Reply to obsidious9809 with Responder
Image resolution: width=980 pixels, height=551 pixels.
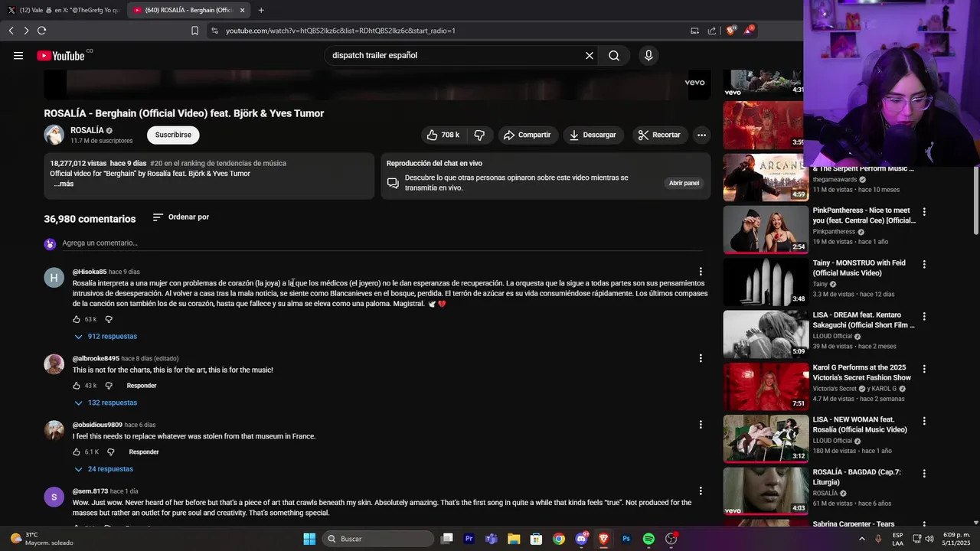144,452
